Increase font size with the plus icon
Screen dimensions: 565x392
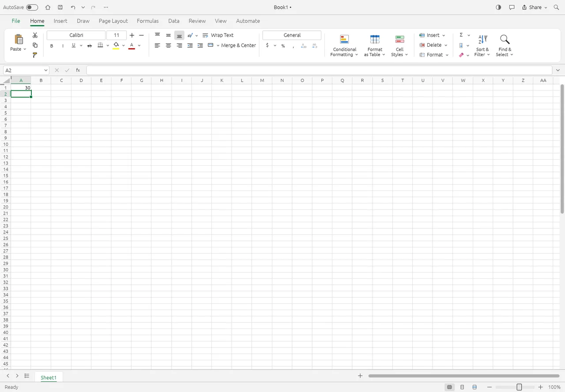[x=132, y=35]
